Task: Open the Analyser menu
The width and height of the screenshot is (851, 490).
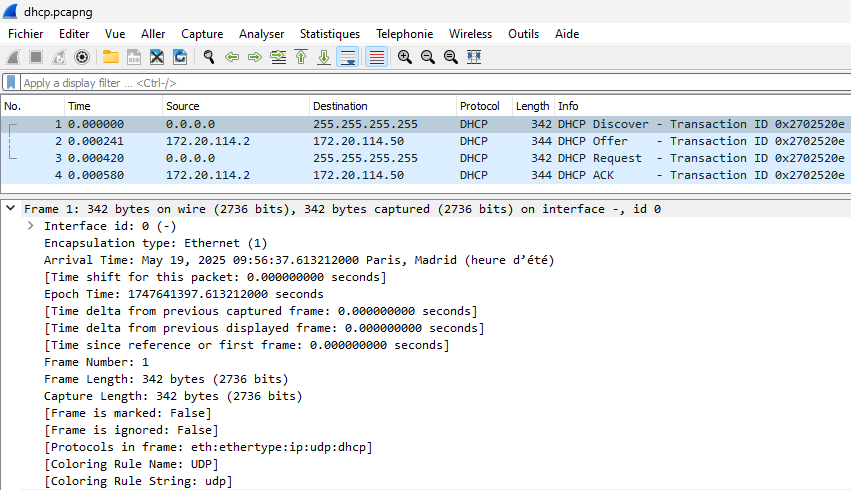Action: (x=262, y=34)
